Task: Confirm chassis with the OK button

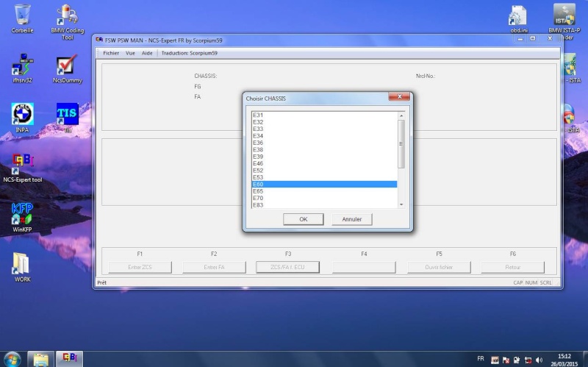Action: click(x=304, y=219)
